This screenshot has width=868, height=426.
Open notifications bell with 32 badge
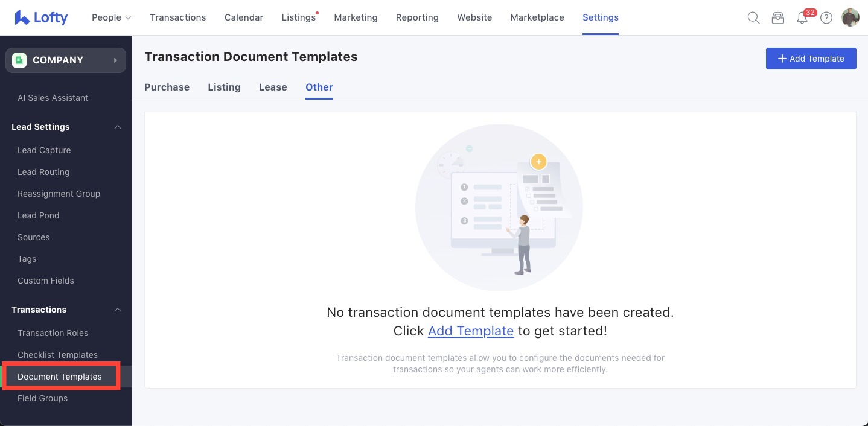click(803, 17)
